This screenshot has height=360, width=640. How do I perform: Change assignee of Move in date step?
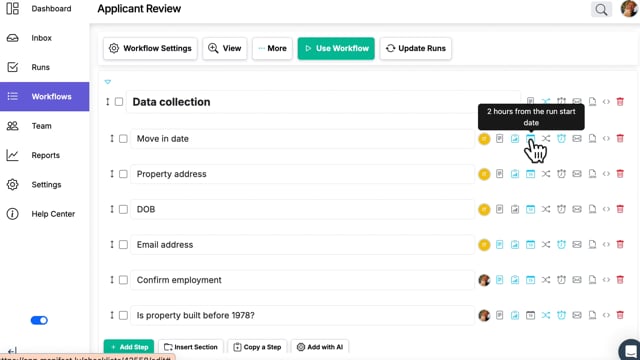click(484, 139)
